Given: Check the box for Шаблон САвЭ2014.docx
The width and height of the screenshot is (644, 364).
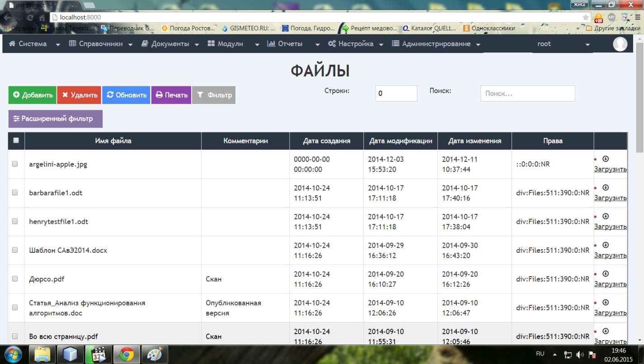Looking at the screenshot, I should [x=15, y=250].
